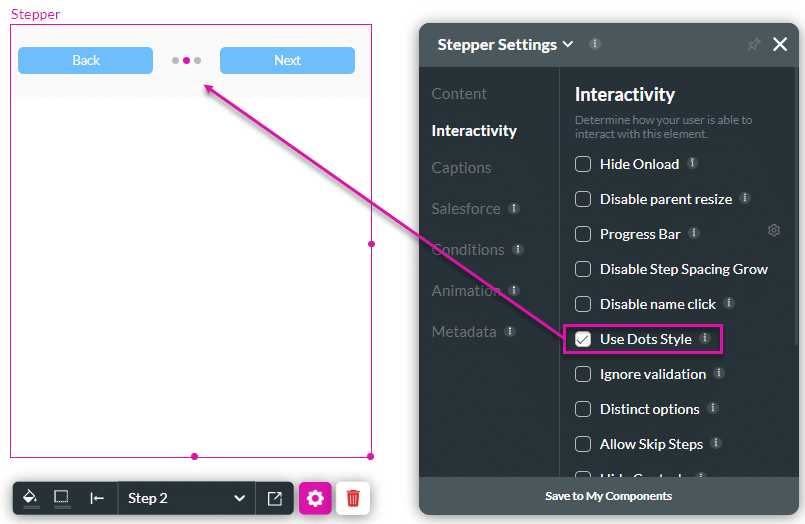Viewport: 805px width, 524px height.
Task: Enable Allow Skip Steps checkbox
Action: pyautogui.click(x=583, y=444)
